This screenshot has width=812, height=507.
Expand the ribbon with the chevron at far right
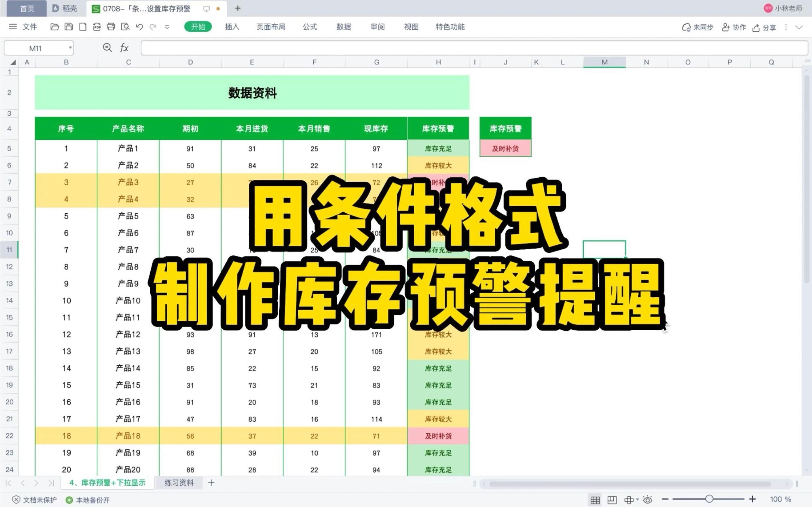tap(799, 27)
